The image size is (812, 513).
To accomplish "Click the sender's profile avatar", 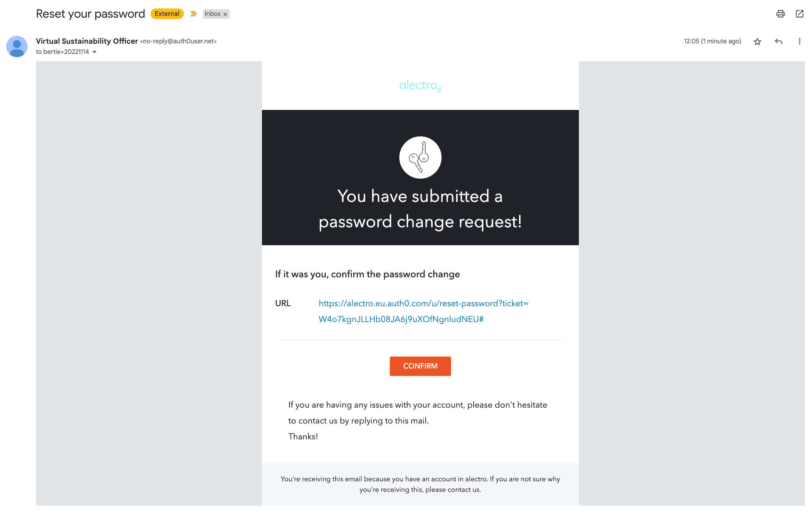I will (17, 46).
